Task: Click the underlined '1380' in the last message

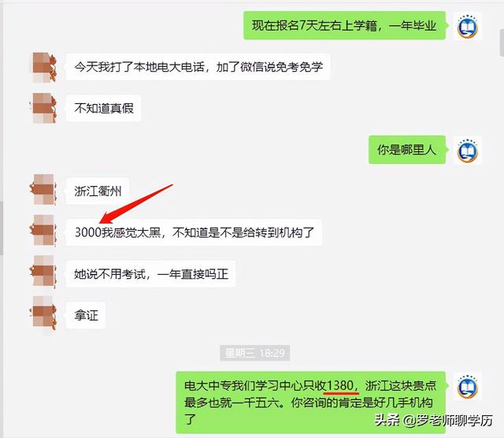Action: pyautogui.click(x=340, y=385)
